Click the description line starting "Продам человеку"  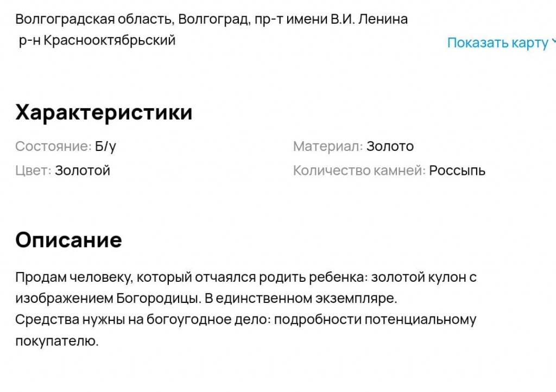(x=246, y=277)
